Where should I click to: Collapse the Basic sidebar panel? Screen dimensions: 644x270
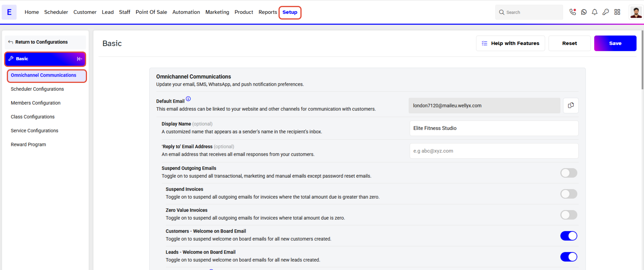(79, 59)
